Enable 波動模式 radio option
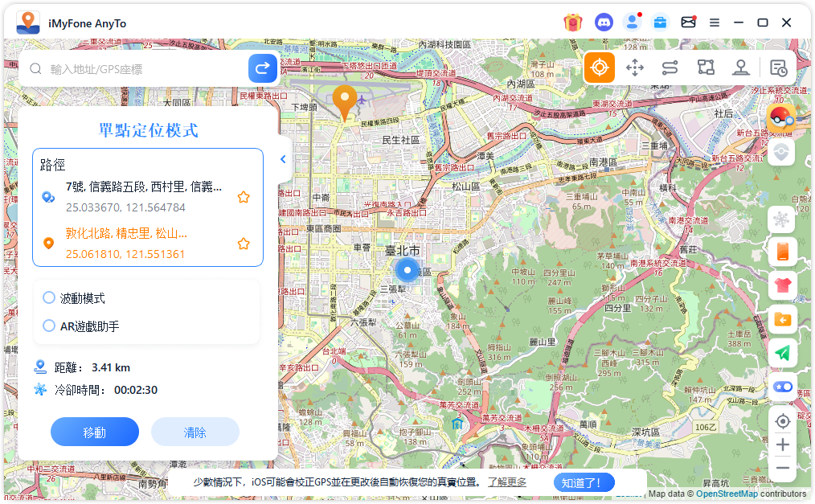 click(49, 297)
